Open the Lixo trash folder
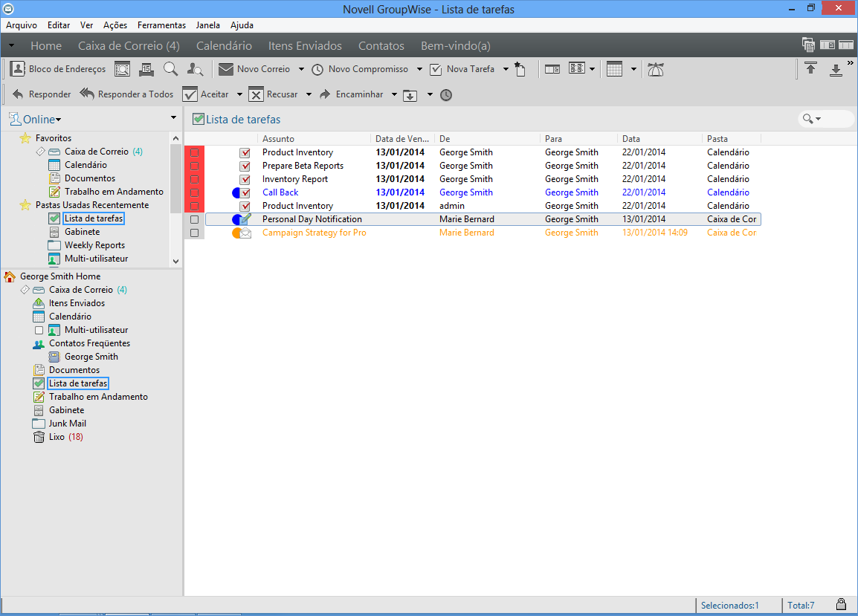Image resolution: width=858 pixels, height=616 pixels. [x=58, y=437]
